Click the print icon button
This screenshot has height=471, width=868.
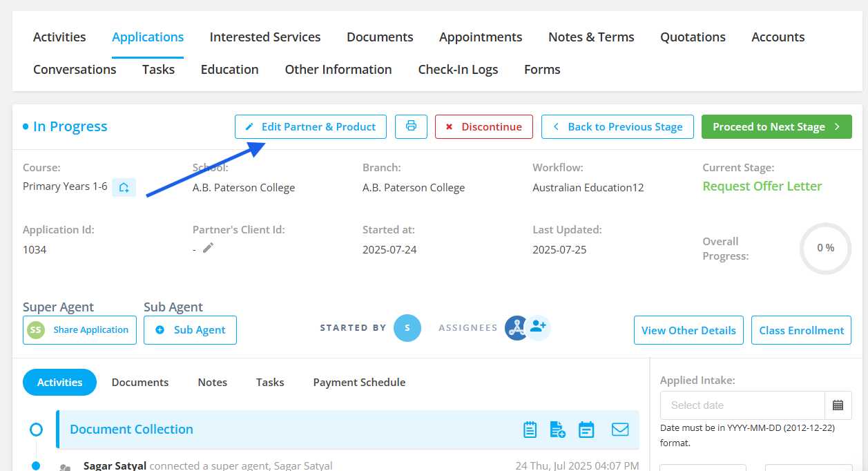[x=411, y=126]
